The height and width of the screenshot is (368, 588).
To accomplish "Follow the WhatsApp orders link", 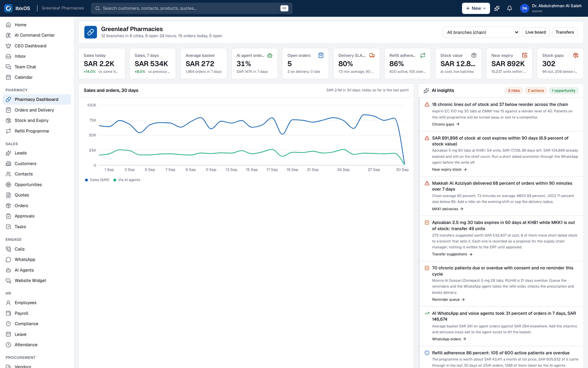I will click(x=449, y=339).
